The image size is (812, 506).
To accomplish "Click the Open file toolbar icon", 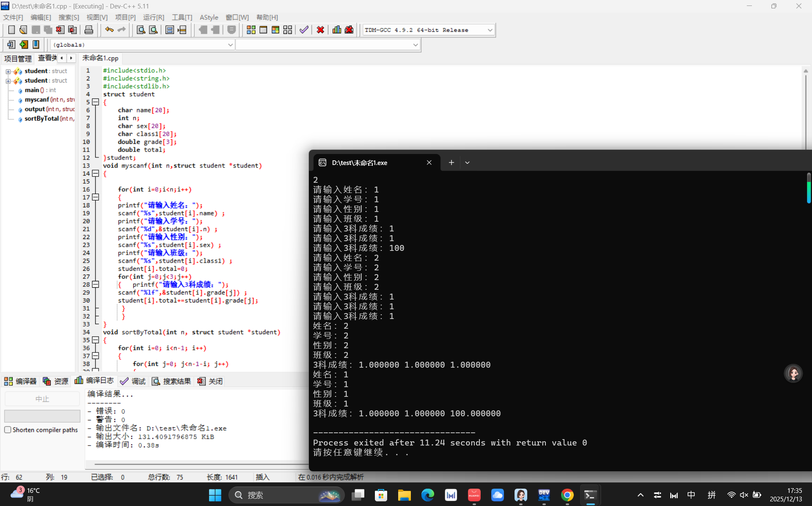I will point(23,30).
